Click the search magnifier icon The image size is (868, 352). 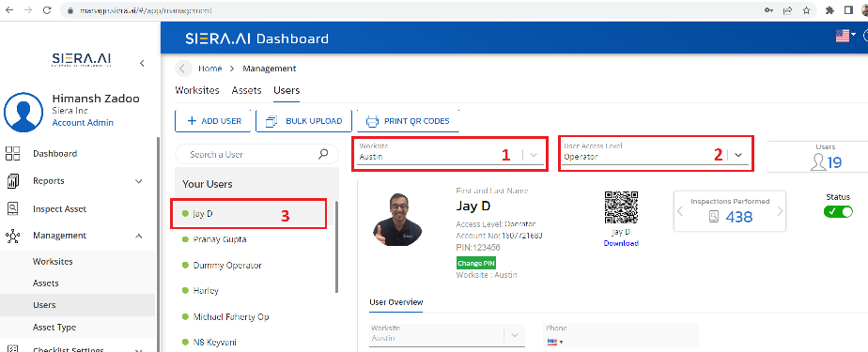[323, 155]
